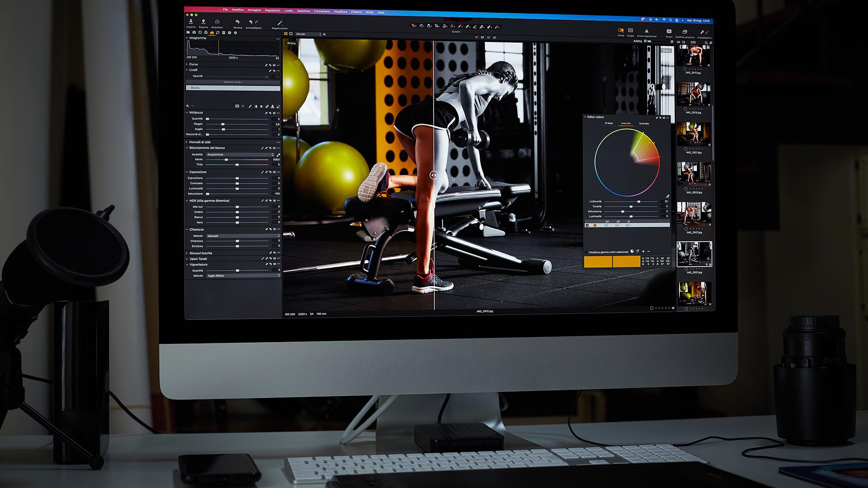Image resolution: width=868 pixels, height=488 pixels.
Task: Select the IMG_2927.jpg thumbnail
Action: (x=694, y=214)
